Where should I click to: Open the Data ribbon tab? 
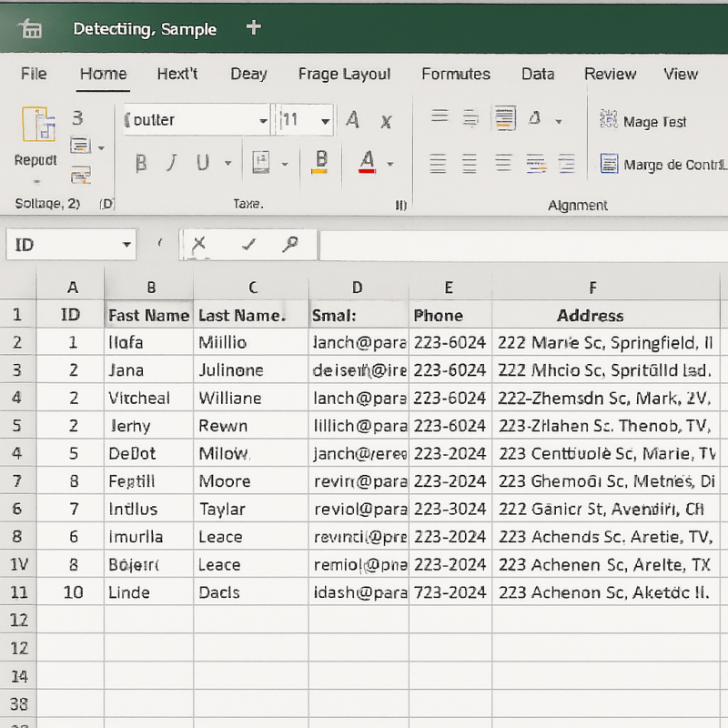[x=538, y=74]
